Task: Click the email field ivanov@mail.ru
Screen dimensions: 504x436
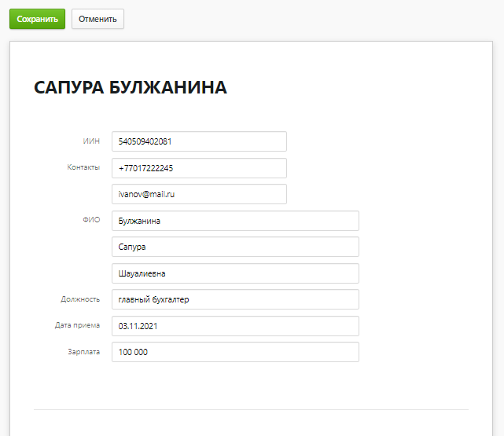Action: click(x=199, y=194)
